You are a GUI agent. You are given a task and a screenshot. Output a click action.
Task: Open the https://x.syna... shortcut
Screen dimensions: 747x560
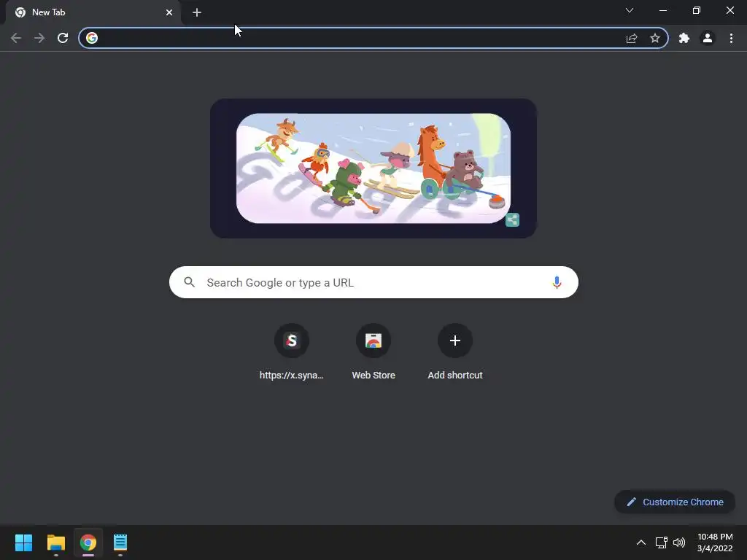[292, 351]
